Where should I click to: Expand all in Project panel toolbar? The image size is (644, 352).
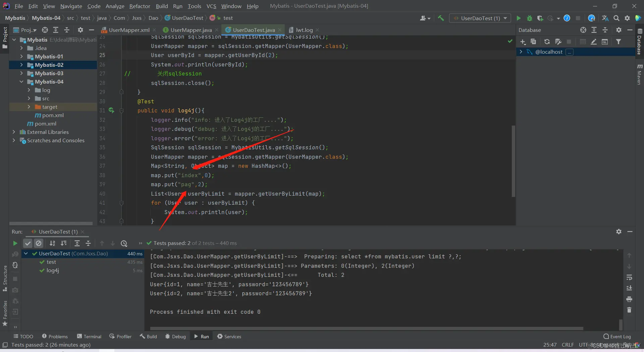56,30
